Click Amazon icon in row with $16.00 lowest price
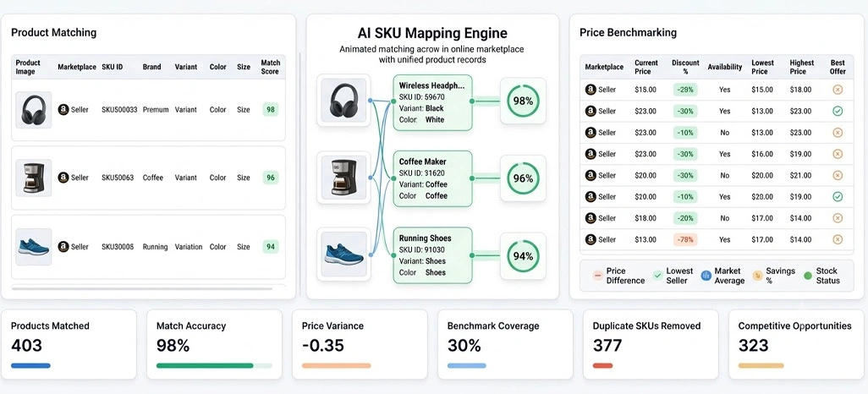 pos(591,154)
